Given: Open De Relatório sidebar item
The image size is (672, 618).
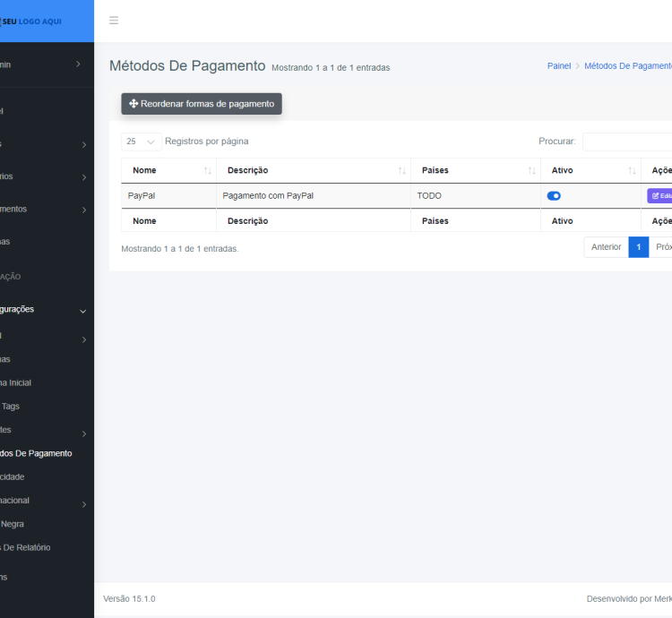Looking at the screenshot, I should click(x=27, y=547).
